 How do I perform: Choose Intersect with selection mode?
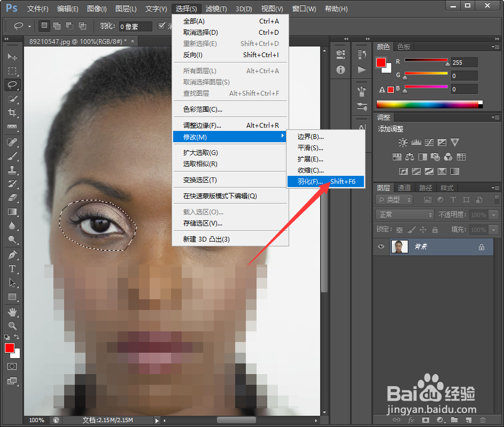(x=83, y=26)
